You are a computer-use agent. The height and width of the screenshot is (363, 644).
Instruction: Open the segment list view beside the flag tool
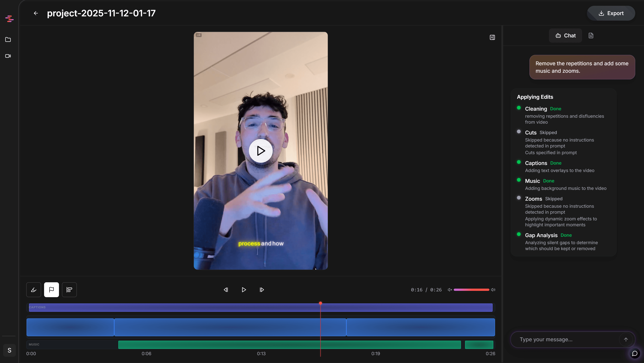tap(69, 290)
